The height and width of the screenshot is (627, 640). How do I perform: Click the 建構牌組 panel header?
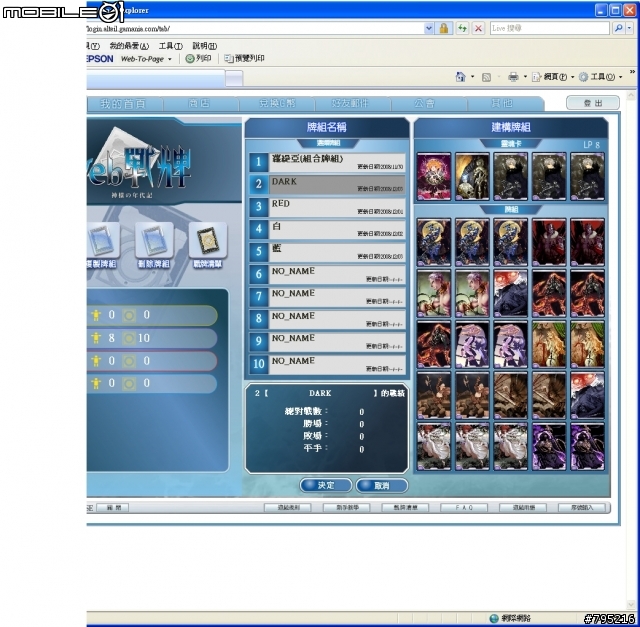(x=511, y=127)
